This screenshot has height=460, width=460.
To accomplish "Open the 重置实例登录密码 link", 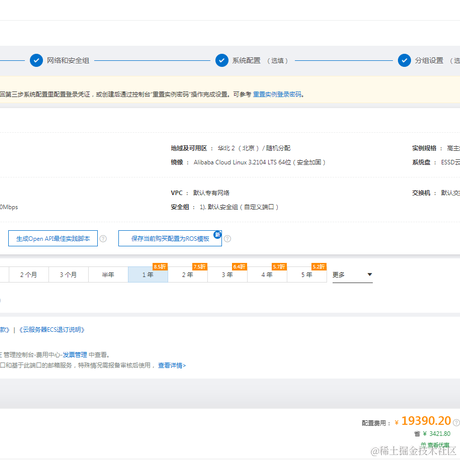I will [x=277, y=94].
